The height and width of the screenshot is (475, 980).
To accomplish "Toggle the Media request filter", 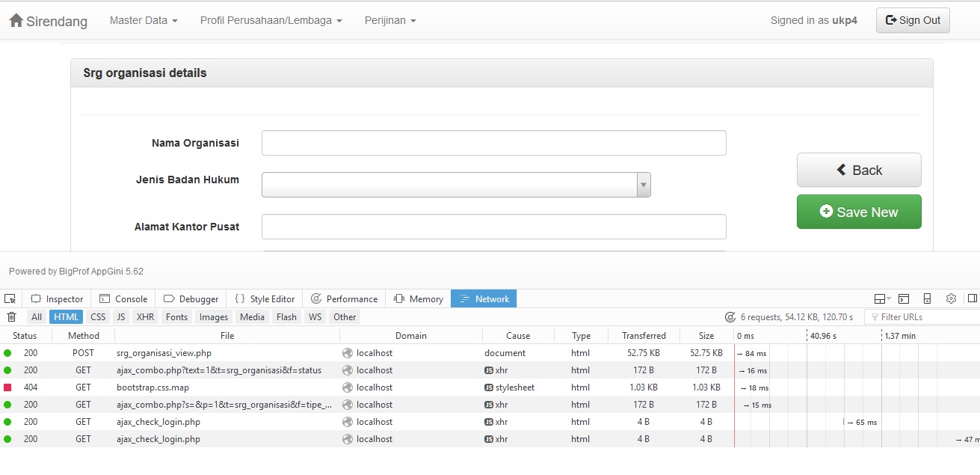I will click(252, 317).
